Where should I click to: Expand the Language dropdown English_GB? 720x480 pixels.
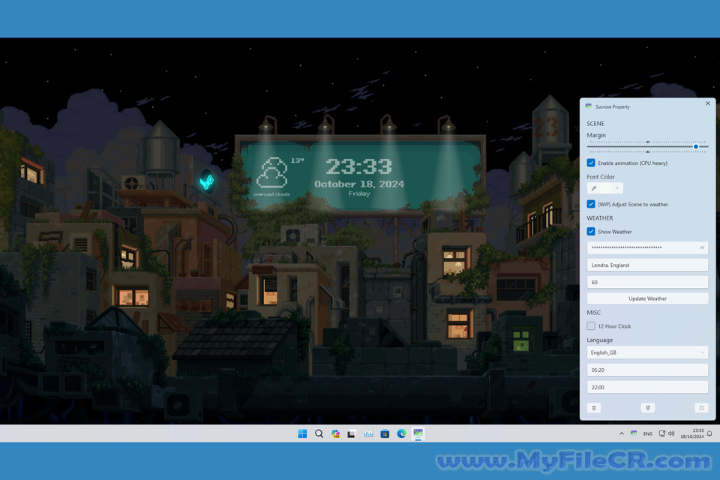click(x=647, y=353)
